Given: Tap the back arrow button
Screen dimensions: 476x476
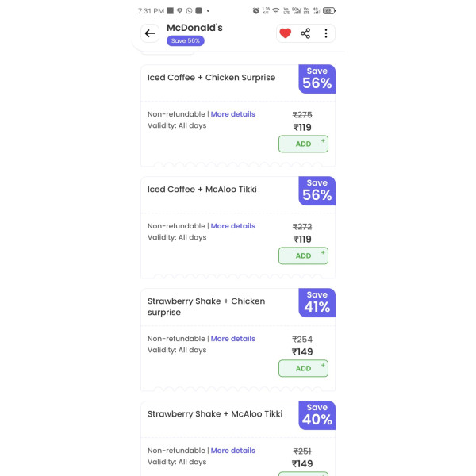Looking at the screenshot, I should coord(150,33).
